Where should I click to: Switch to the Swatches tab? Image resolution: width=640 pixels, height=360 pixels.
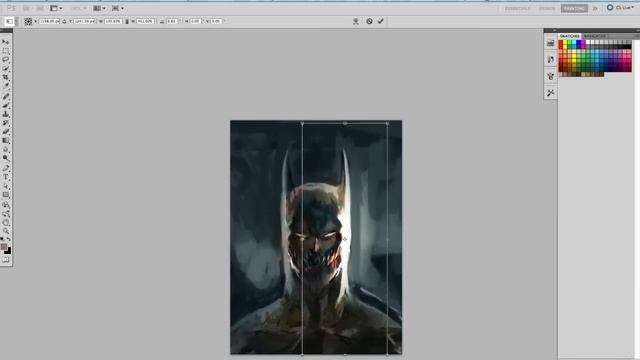click(570, 36)
